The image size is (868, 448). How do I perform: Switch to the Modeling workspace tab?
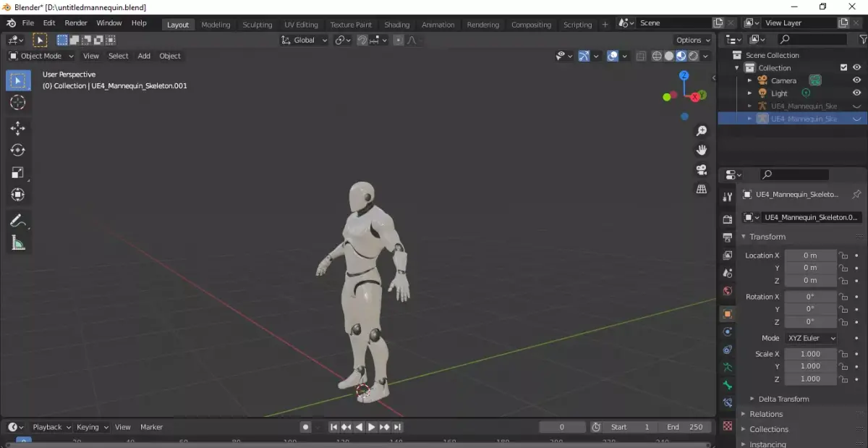216,25
